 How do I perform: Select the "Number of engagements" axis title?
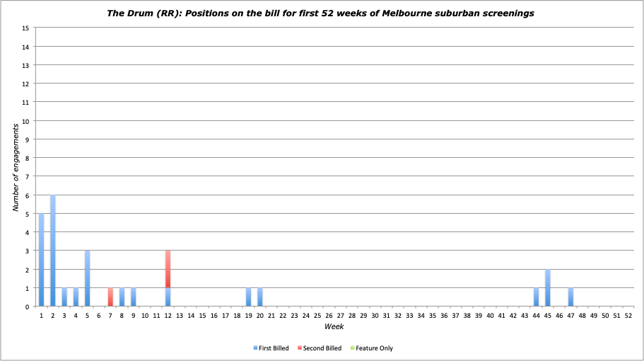[x=15, y=167]
